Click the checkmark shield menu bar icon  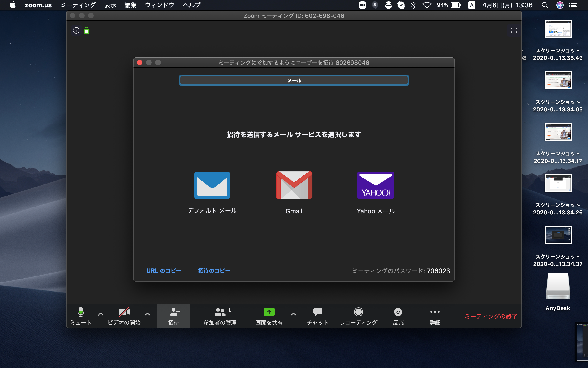pyautogui.click(x=401, y=5)
